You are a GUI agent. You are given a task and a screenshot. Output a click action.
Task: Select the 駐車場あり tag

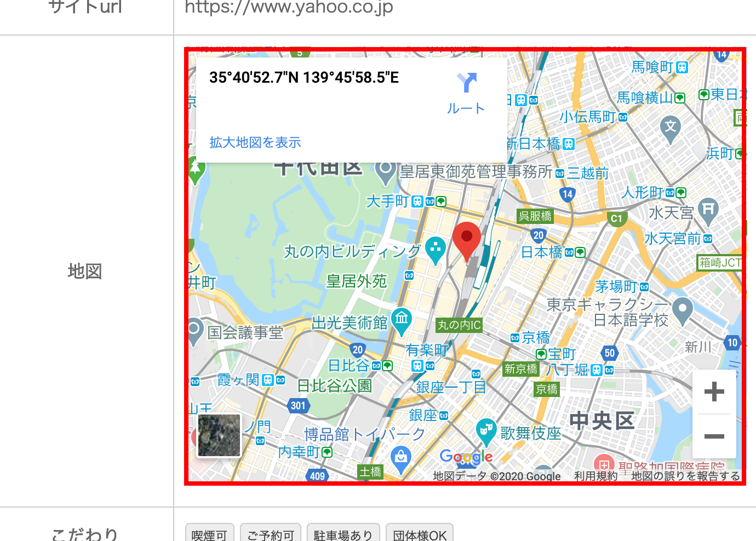point(343,534)
